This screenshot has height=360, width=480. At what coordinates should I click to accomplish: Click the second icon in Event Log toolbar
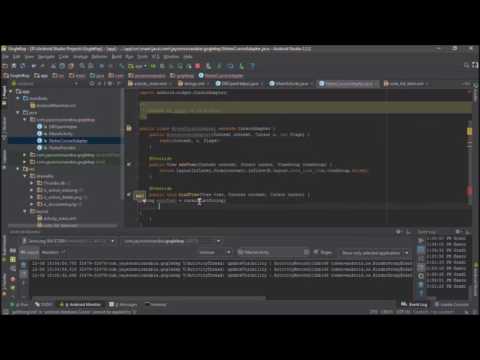(421, 249)
